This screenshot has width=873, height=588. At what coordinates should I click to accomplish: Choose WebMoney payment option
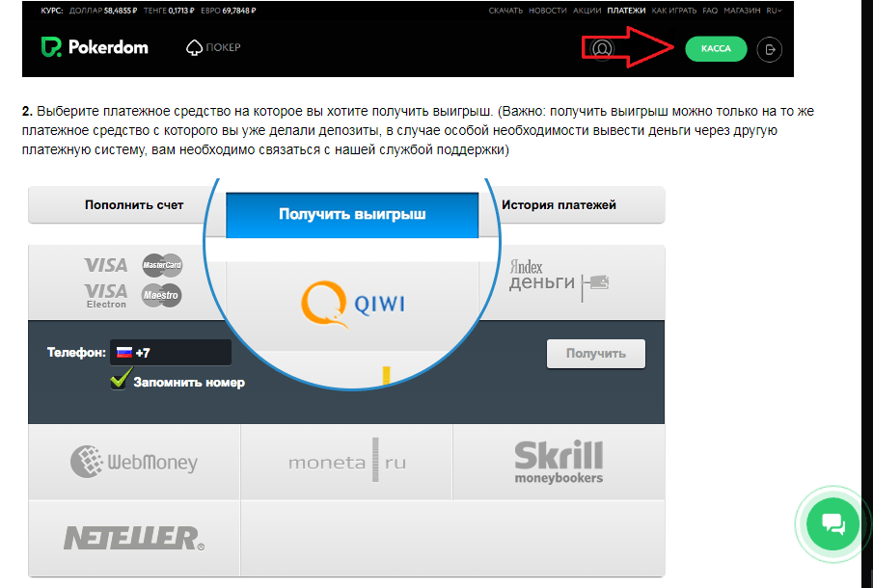134,462
